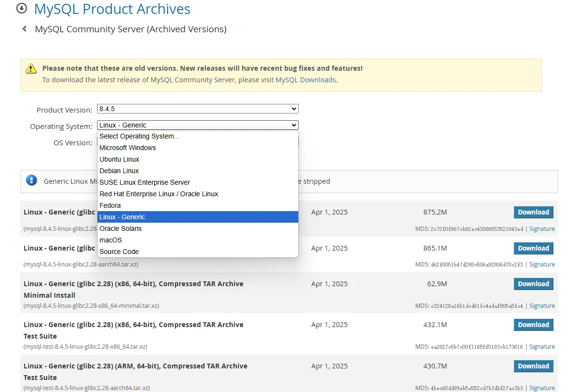The width and height of the screenshot is (588, 392).
Task: Pick Source Code from the dropdown
Action: tap(119, 252)
